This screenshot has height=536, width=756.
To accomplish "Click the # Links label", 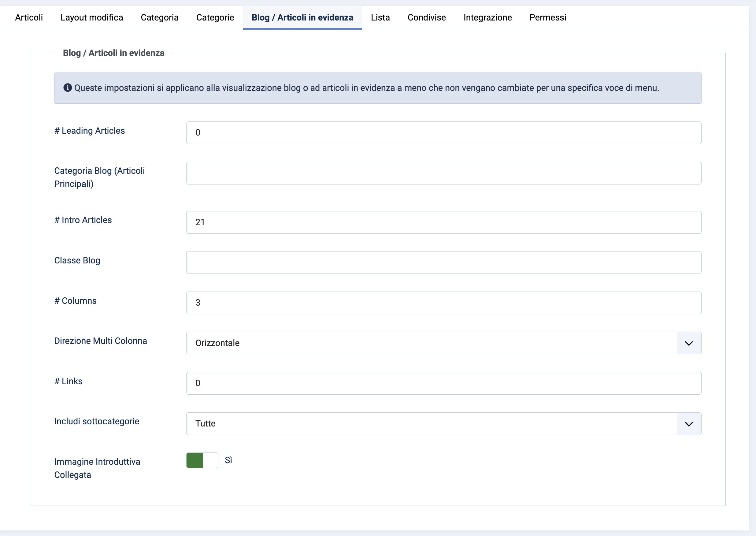I will point(68,381).
